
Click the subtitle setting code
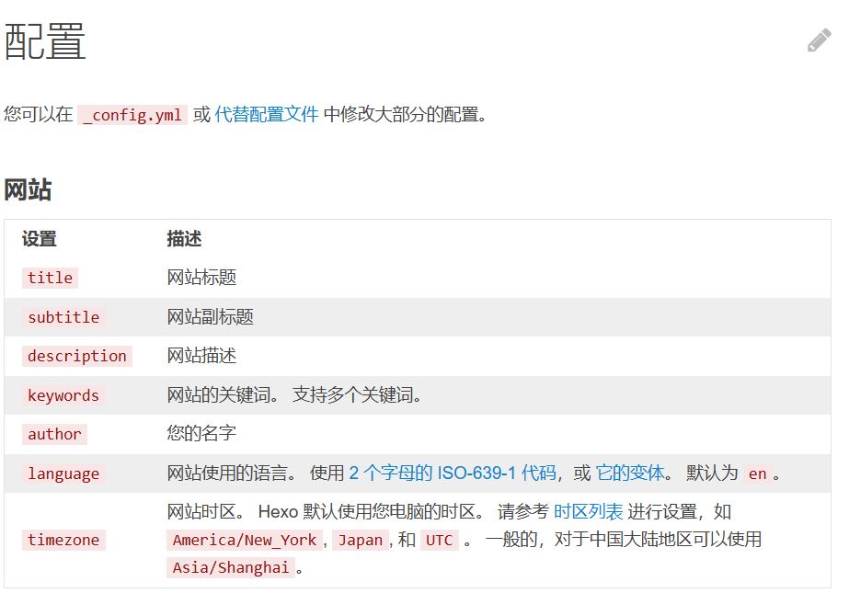click(x=63, y=317)
